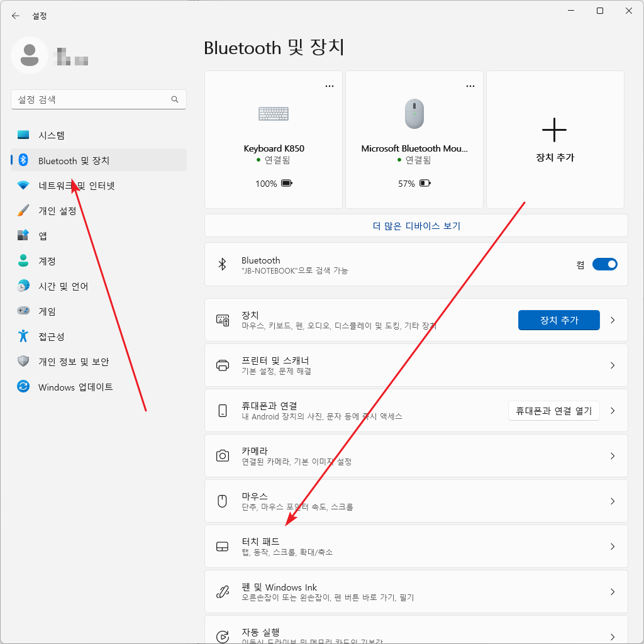This screenshot has height=644, width=644.
Task: Click the Bluetooth 및 장치 page heading
Action: tap(274, 47)
